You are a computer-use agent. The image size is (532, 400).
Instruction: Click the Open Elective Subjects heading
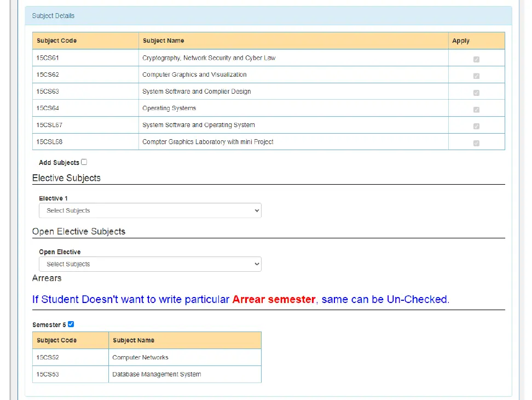pos(79,232)
